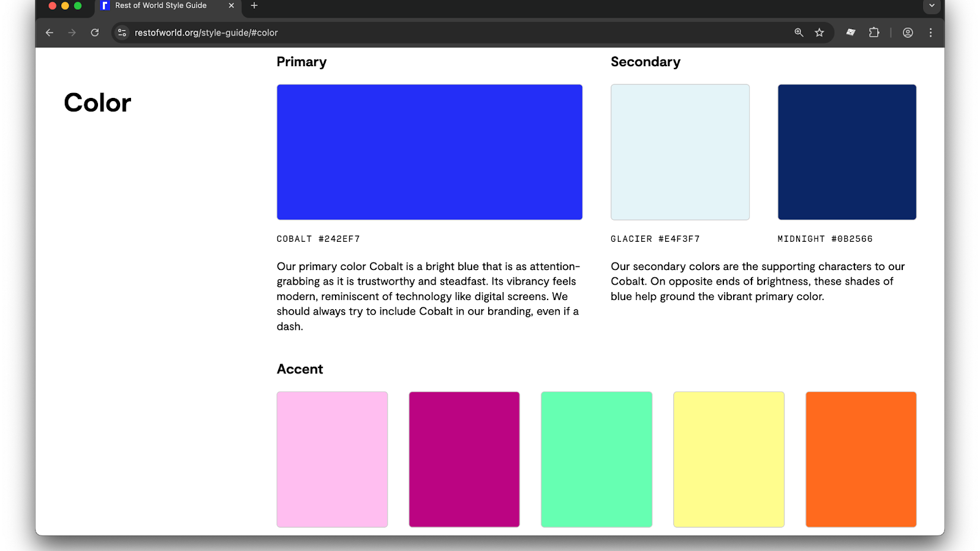The height and width of the screenshot is (551, 980).
Task: Click the Glacier light blue swatch
Action: 680,152
